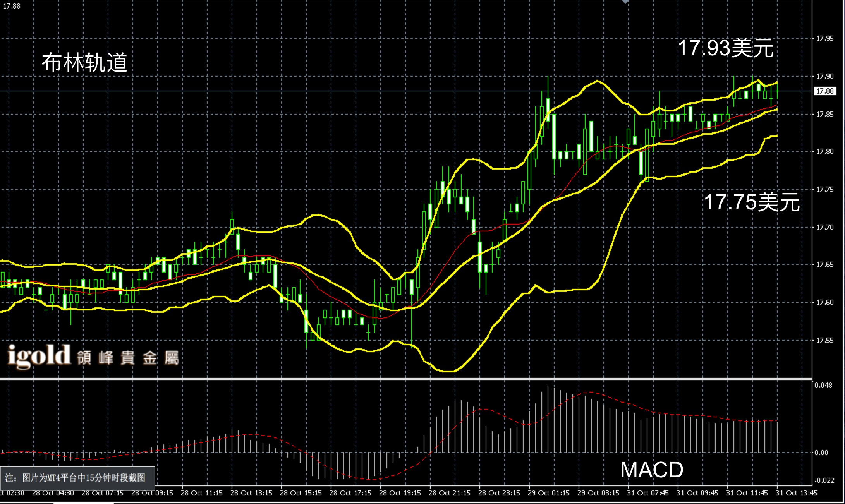Click the MT4 15-minute screenshot note box
The image size is (845, 504).
point(77,478)
